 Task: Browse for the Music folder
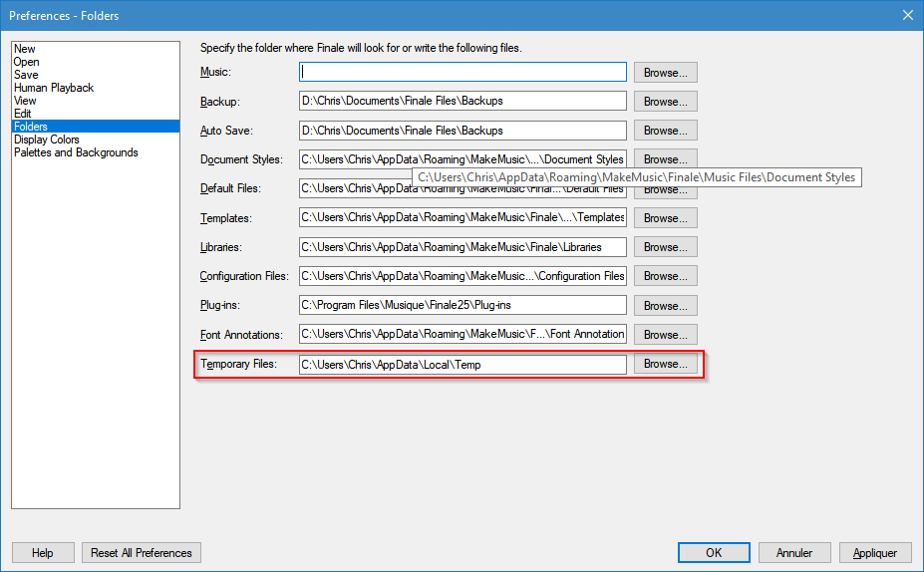click(665, 73)
